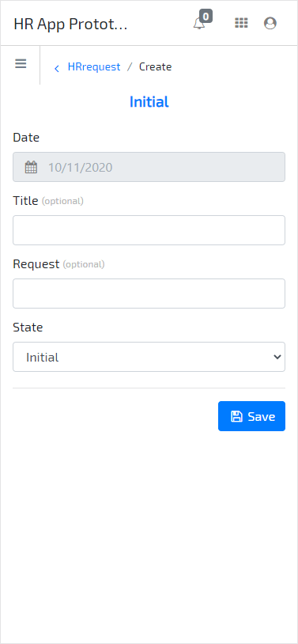Image resolution: width=298 pixels, height=644 pixels.
Task: Click the floppy disk icon on Save
Action: coord(236,416)
